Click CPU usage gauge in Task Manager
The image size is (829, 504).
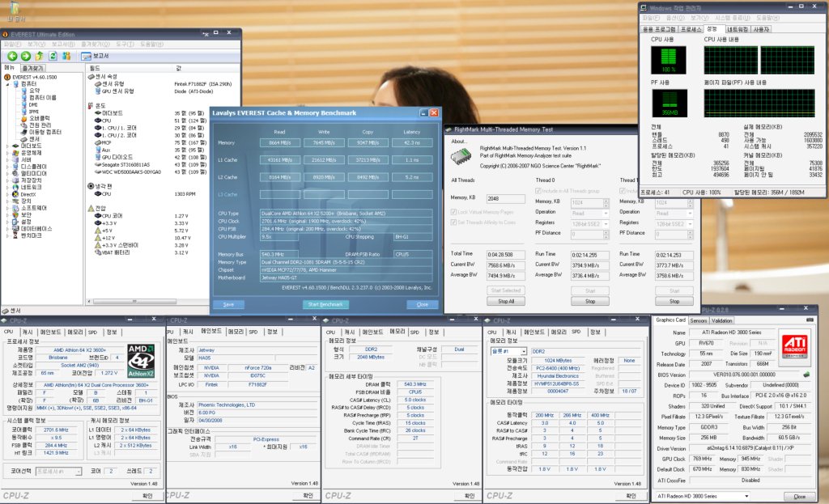668,60
